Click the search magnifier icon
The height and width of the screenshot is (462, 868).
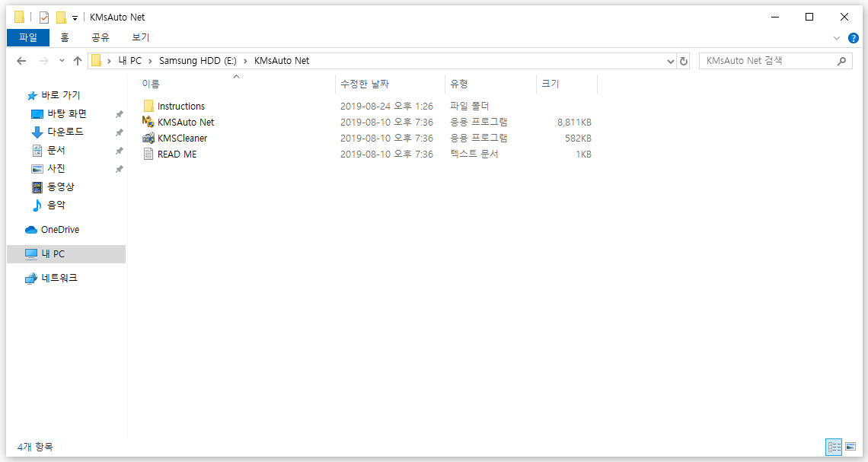pos(841,61)
